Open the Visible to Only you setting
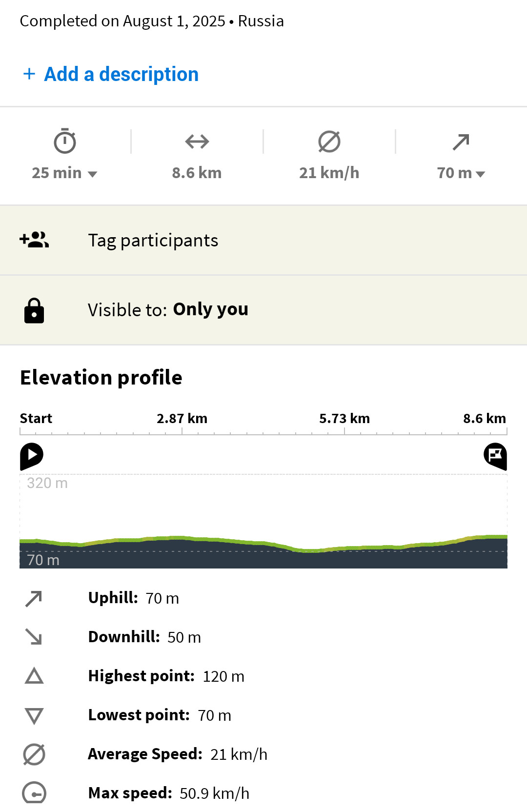The height and width of the screenshot is (812, 527). [x=263, y=310]
